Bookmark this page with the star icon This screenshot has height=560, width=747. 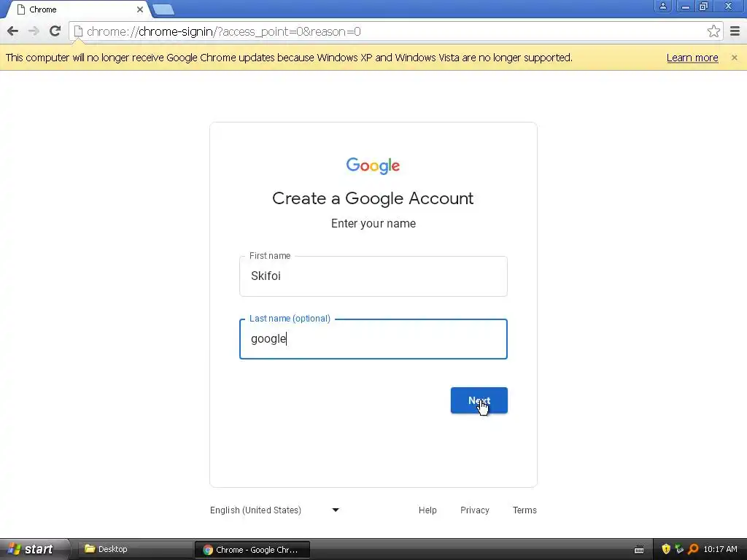(x=713, y=31)
